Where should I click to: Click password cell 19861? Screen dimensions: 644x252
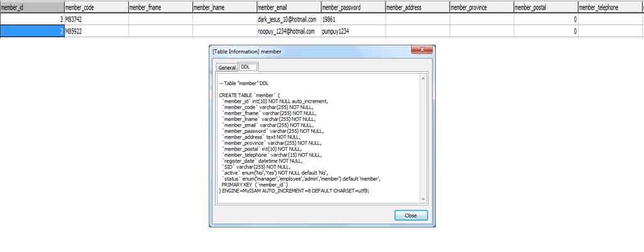[353, 20]
